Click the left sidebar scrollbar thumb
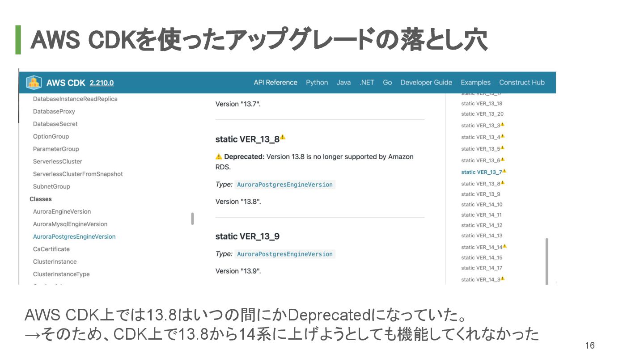644x362 pixels. click(x=192, y=219)
